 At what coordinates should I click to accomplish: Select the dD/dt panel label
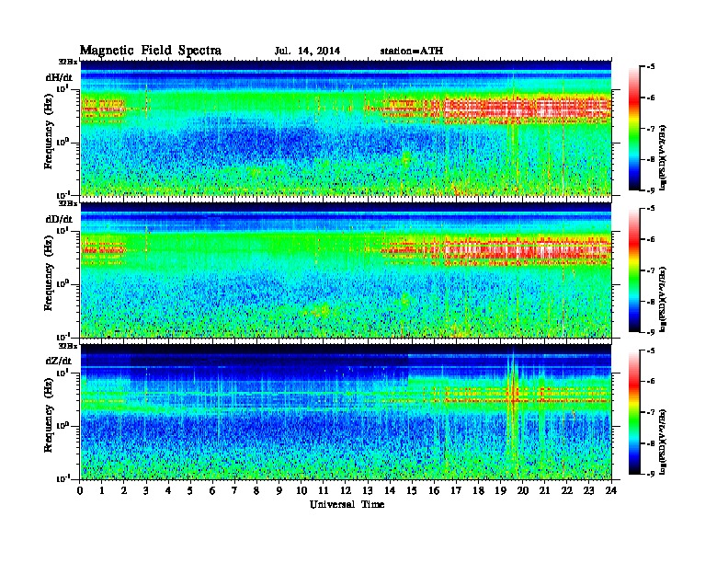(x=59, y=219)
